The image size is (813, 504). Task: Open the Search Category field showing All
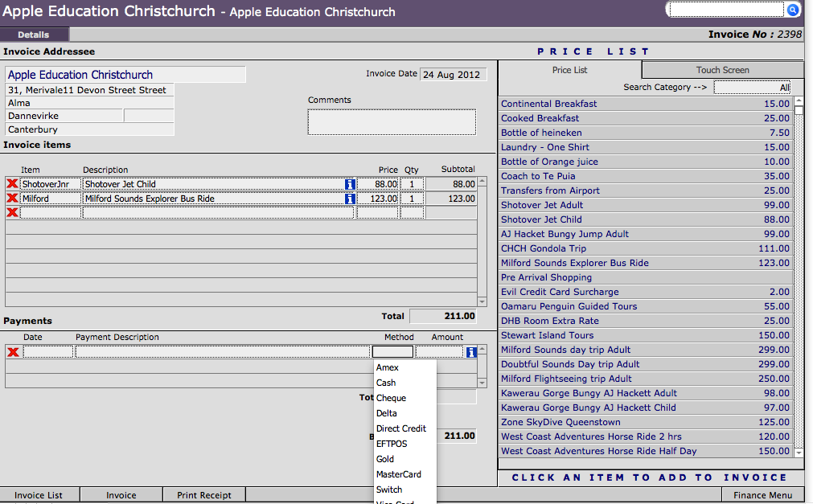(x=752, y=88)
